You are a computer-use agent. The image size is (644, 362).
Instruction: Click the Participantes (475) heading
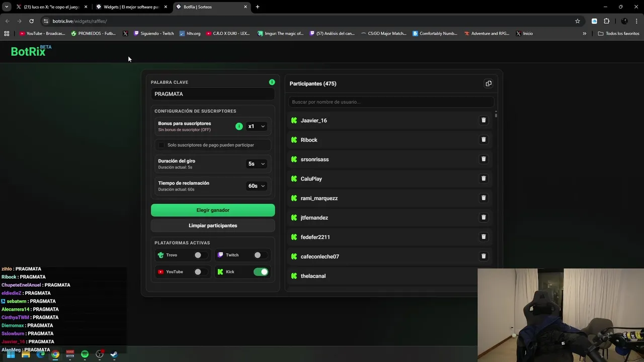[313, 83]
